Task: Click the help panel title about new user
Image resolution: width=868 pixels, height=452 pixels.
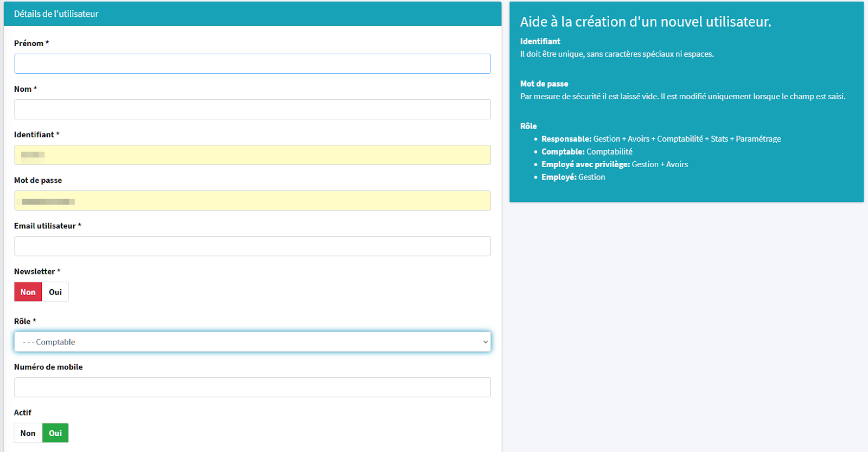Action: (645, 22)
